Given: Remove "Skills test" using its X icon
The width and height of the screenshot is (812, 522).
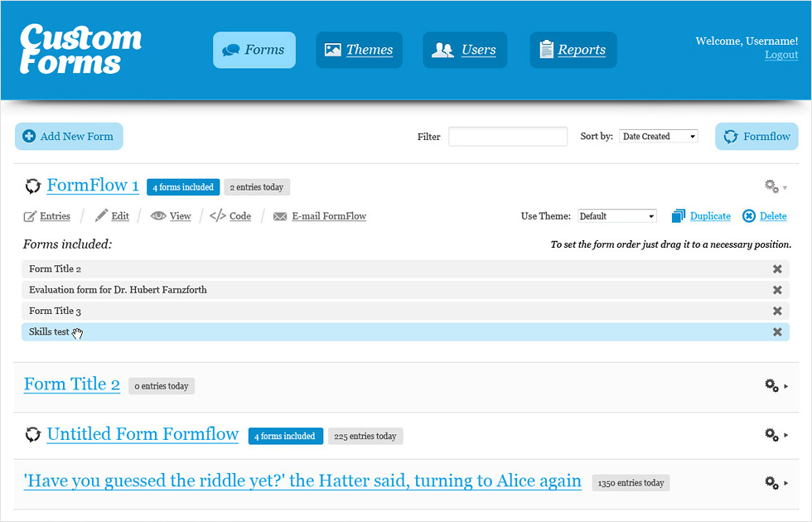Looking at the screenshot, I should [777, 331].
